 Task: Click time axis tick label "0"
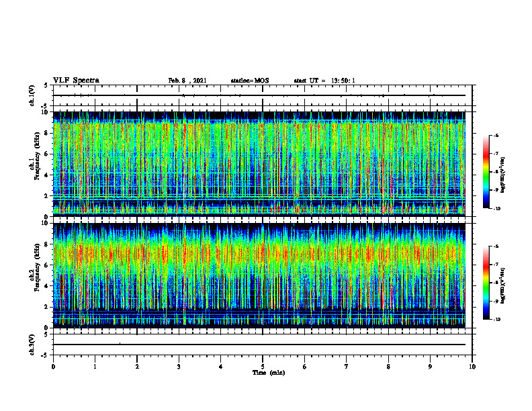pyautogui.click(x=53, y=366)
